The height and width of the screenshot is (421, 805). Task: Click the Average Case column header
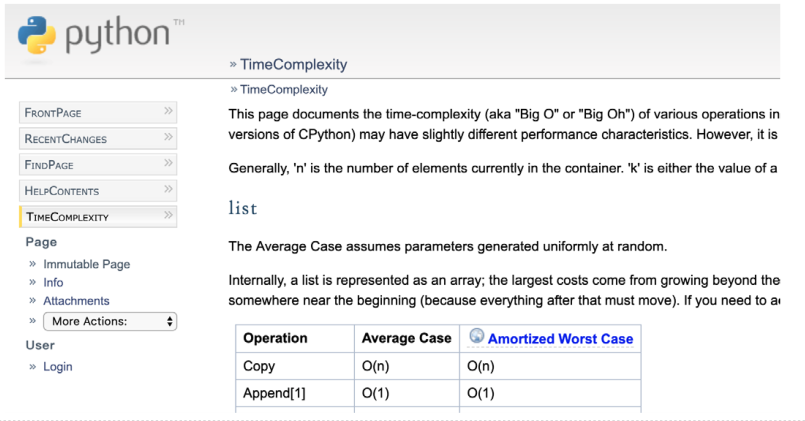pyautogui.click(x=406, y=338)
